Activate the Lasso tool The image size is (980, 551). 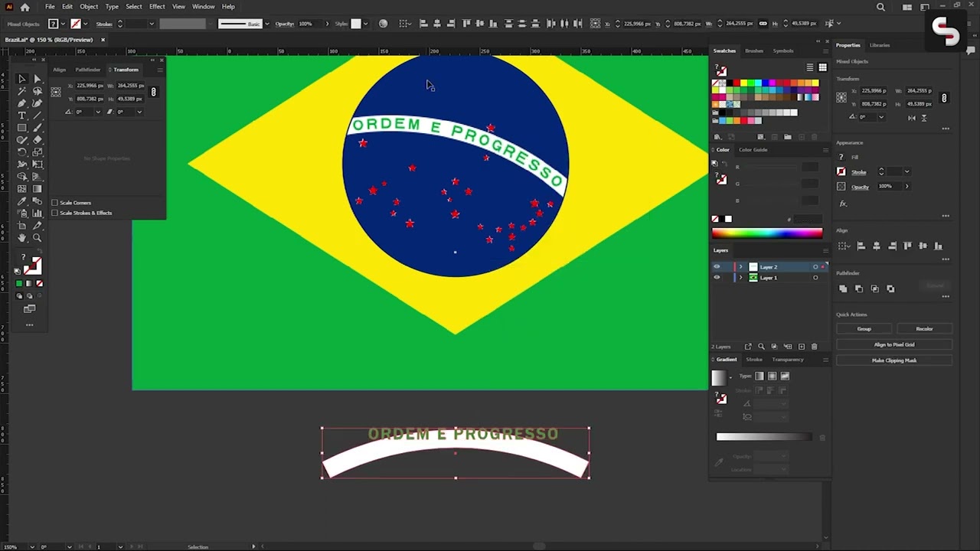37,91
